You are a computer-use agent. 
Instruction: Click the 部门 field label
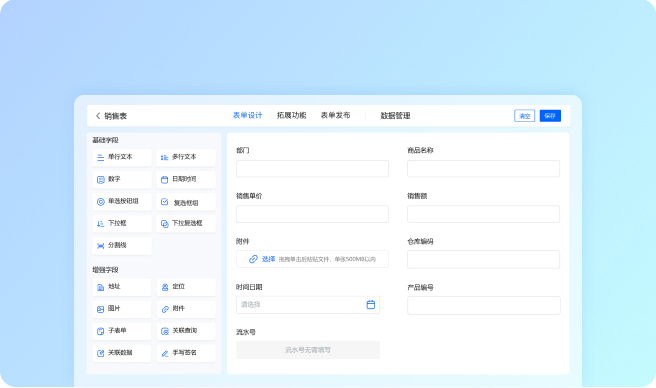243,150
